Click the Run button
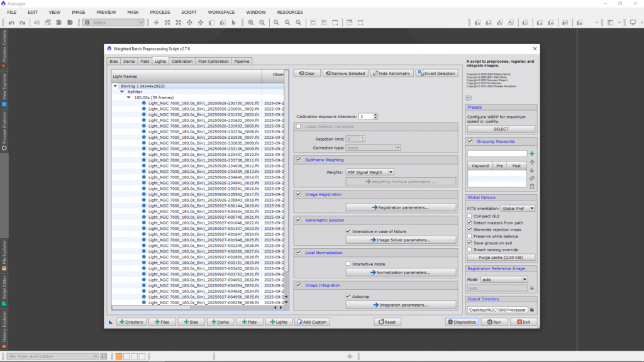 point(494,322)
